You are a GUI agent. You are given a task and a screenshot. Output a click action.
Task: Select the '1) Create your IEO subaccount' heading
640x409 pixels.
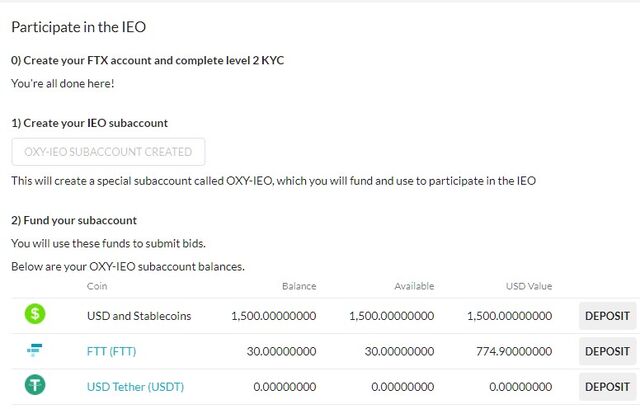point(90,123)
